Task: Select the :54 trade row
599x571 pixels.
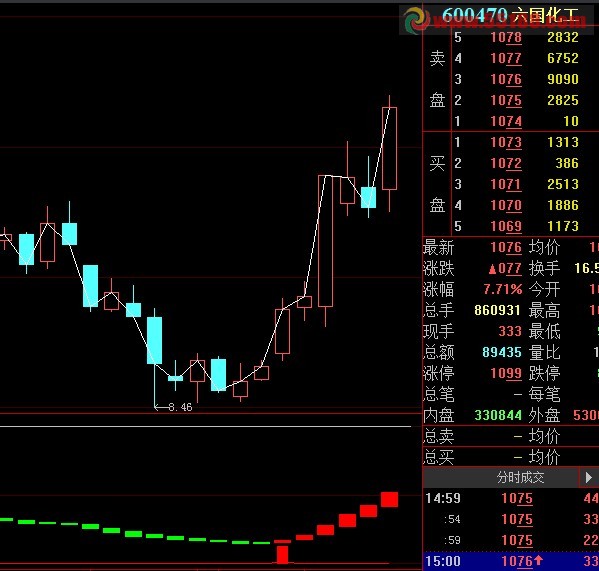Action: pyautogui.click(x=511, y=519)
